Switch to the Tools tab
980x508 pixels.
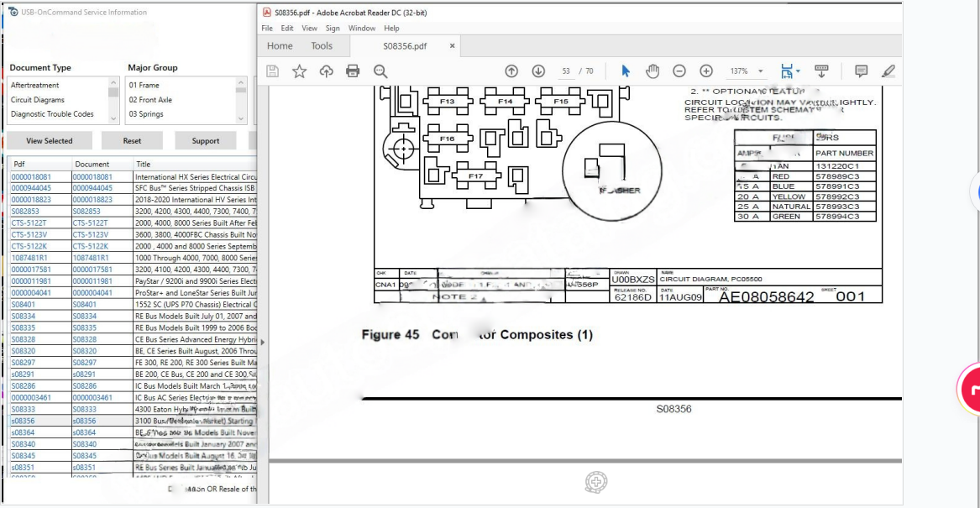click(x=322, y=46)
